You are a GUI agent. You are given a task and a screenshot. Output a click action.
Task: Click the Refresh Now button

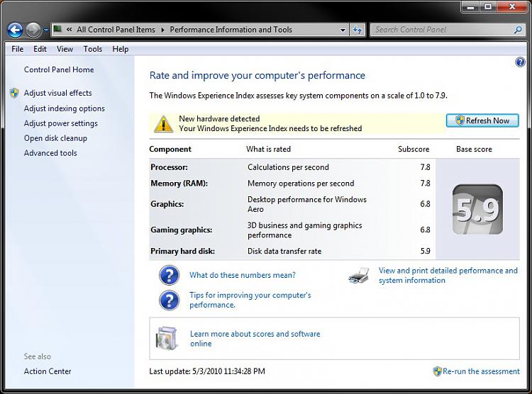(x=482, y=120)
